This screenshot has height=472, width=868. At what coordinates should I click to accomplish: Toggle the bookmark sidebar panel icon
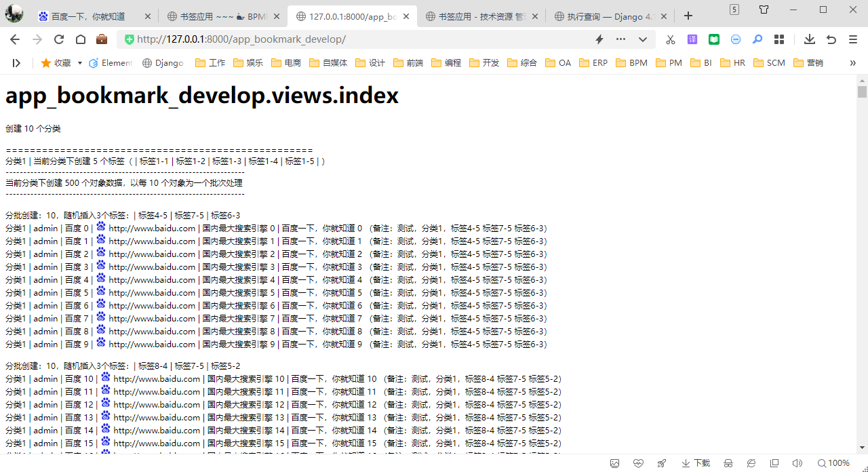(x=16, y=62)
